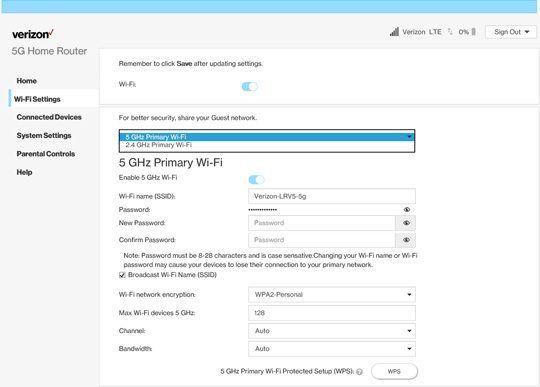Click Max Wi-Fi devices 5 GHz field
540x387 pixels.
pyautogui.click(x=332, y=313)
